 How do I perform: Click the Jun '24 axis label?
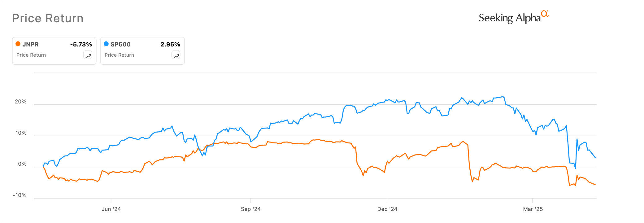(x=111, y=209)
